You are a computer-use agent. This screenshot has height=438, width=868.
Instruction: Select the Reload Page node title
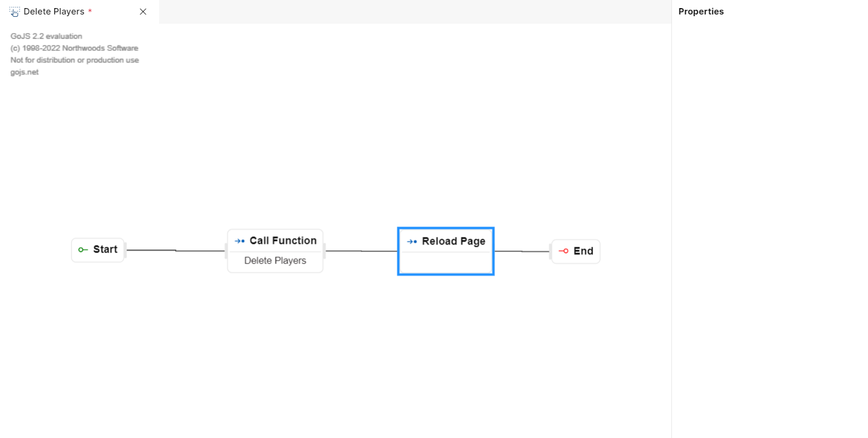[x=453, y=242]
